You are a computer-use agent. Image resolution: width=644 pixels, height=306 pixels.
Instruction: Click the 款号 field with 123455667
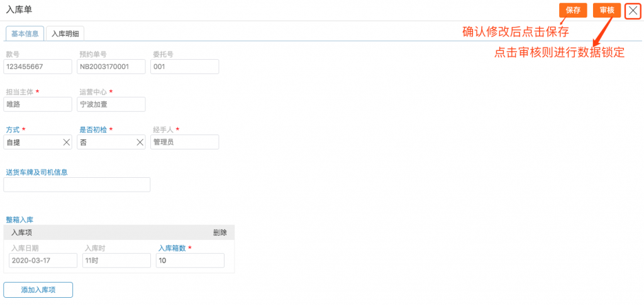pos(38,67)
